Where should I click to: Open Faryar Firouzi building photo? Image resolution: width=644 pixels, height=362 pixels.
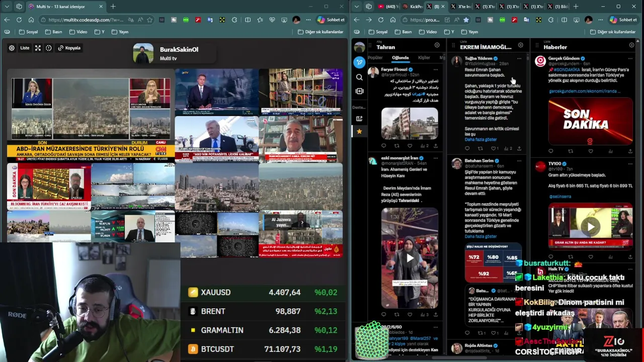pos(410,123)
